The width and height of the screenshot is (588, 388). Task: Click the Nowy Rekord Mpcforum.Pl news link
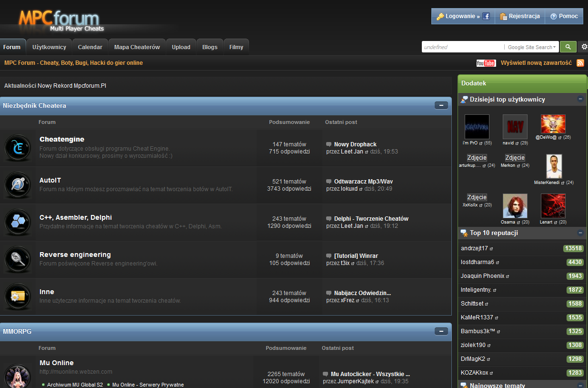[72, 86]
